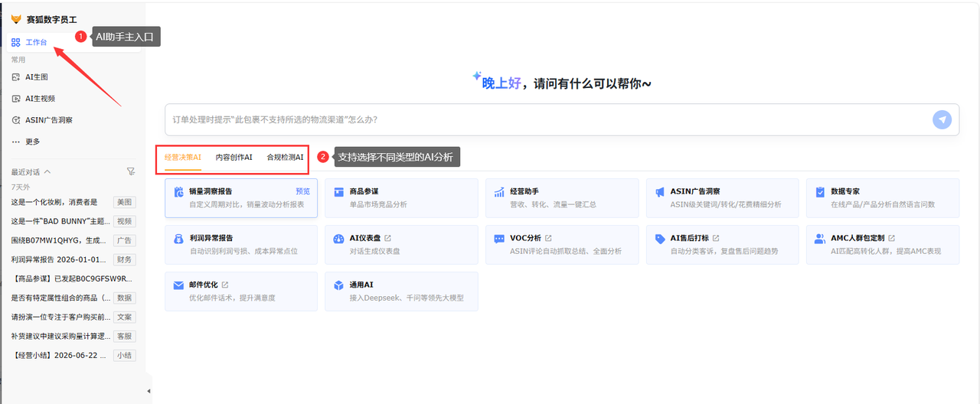Click the AI仪表盘 gauge icon
Screen dimensions: 980x404
coord(338,239)
